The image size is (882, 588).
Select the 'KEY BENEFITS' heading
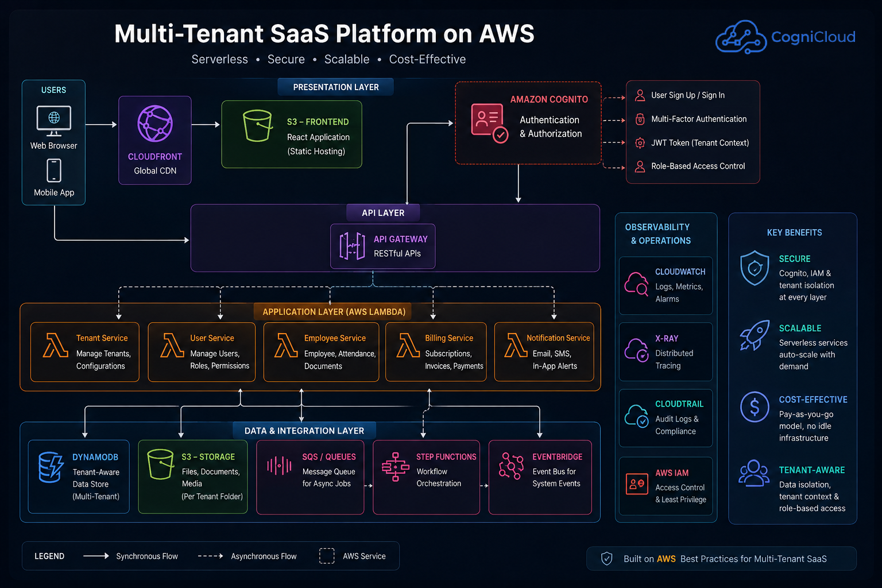[x=795, y=233]
